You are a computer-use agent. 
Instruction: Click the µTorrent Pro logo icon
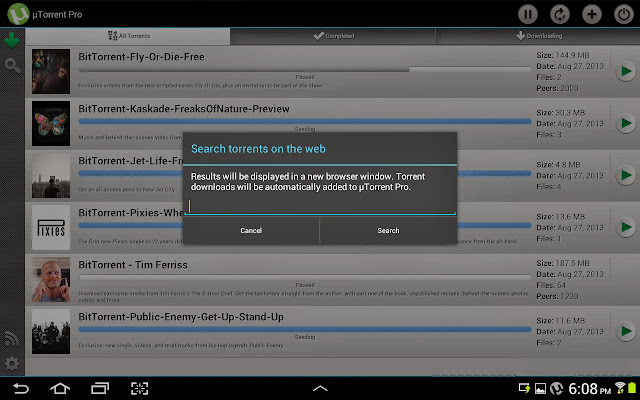[18, 14]
